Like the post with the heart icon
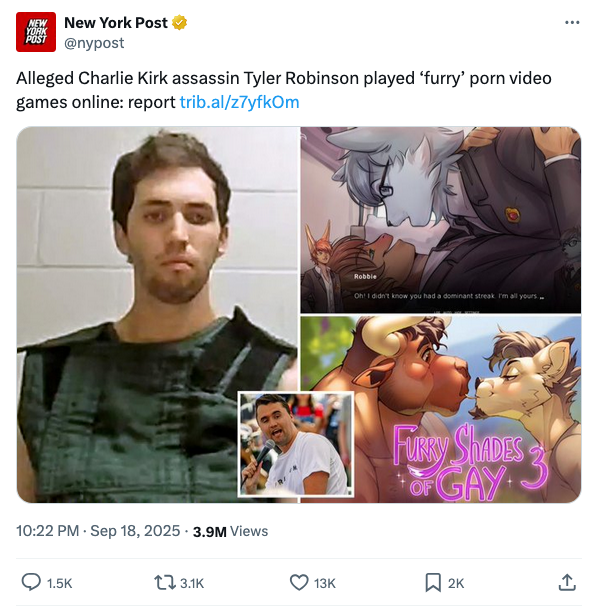 [299, 582]
